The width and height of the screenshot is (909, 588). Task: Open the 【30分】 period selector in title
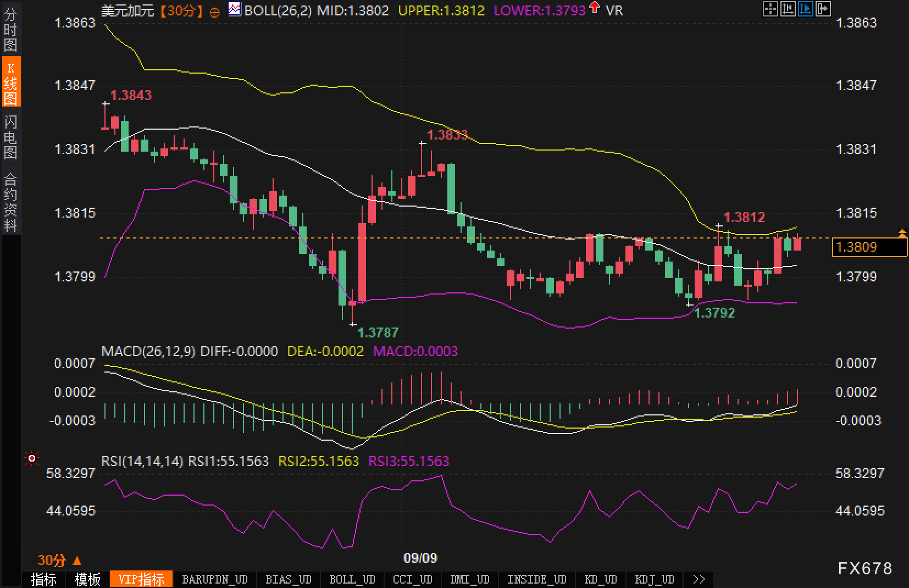click(x=181, y=10)
